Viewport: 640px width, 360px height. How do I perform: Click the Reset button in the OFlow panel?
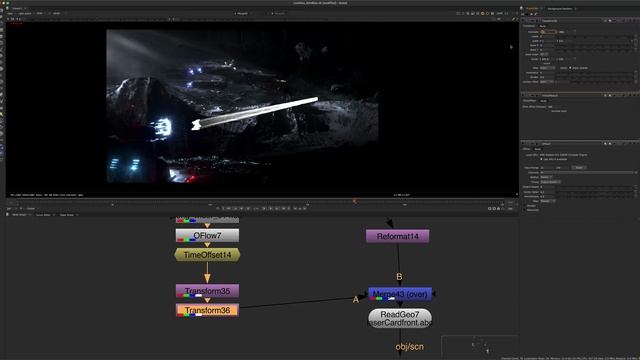point(579,168)
